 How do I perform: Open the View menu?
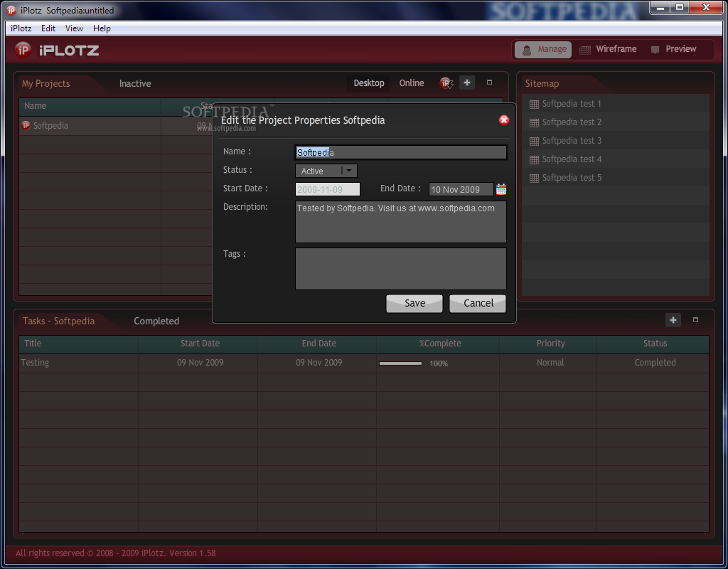[74, 28]
